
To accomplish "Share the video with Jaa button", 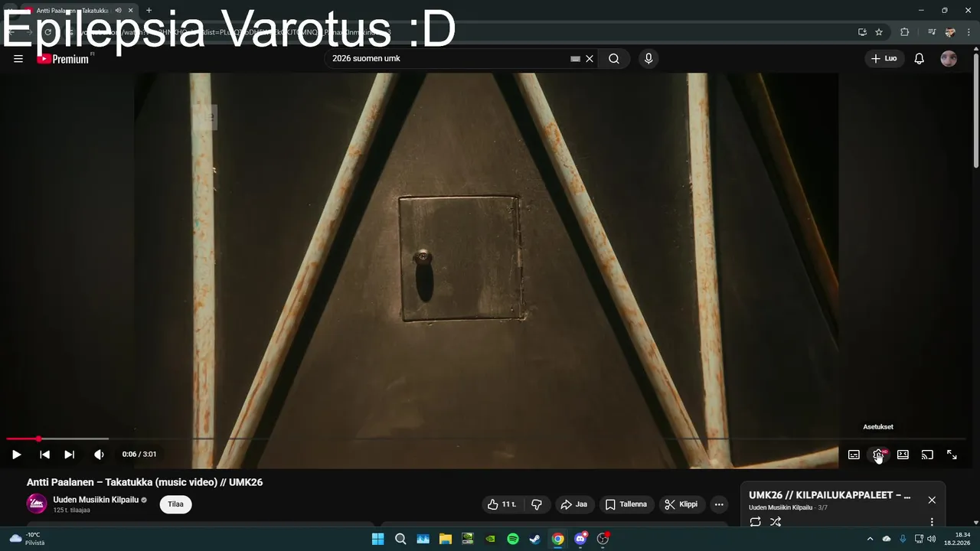I will click(x=574, y=504).
